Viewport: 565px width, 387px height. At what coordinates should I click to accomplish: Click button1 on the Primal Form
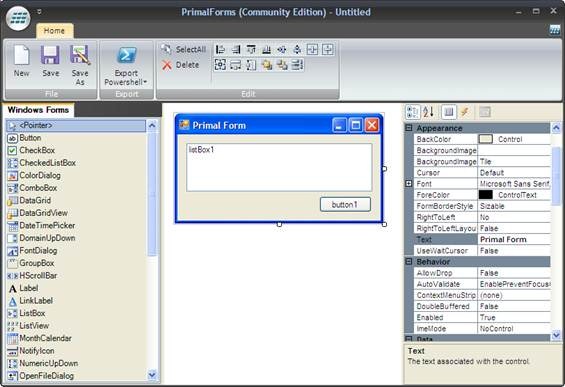(x=345, y=204)
